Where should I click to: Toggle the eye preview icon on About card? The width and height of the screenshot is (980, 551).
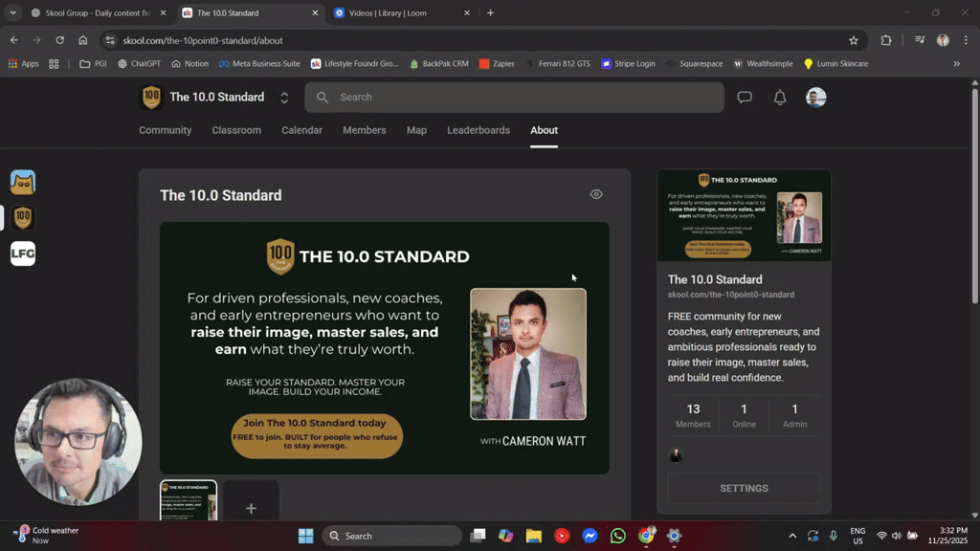click(596, 194)
